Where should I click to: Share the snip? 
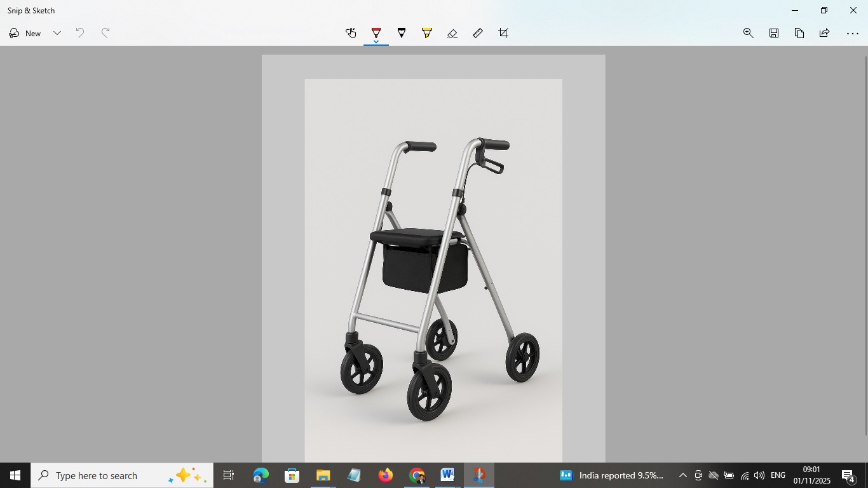(x=825, y=33)
